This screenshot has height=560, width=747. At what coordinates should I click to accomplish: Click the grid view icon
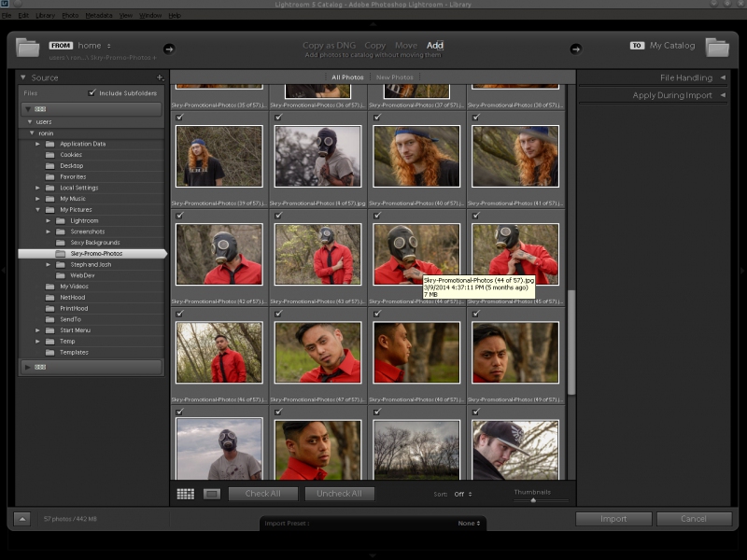click(185, 494)
